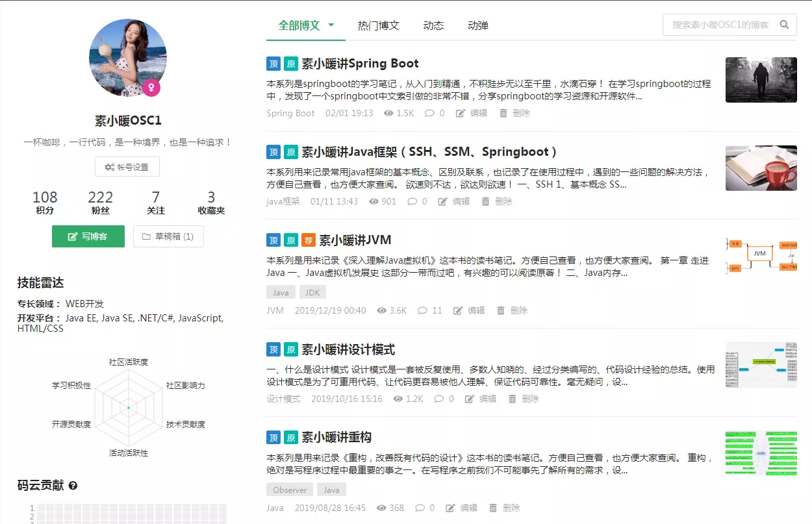This screenshot has width=812, height=524.
Task: Open the 素小暖讲Java框架 article title
Action: tap(429, 152)
